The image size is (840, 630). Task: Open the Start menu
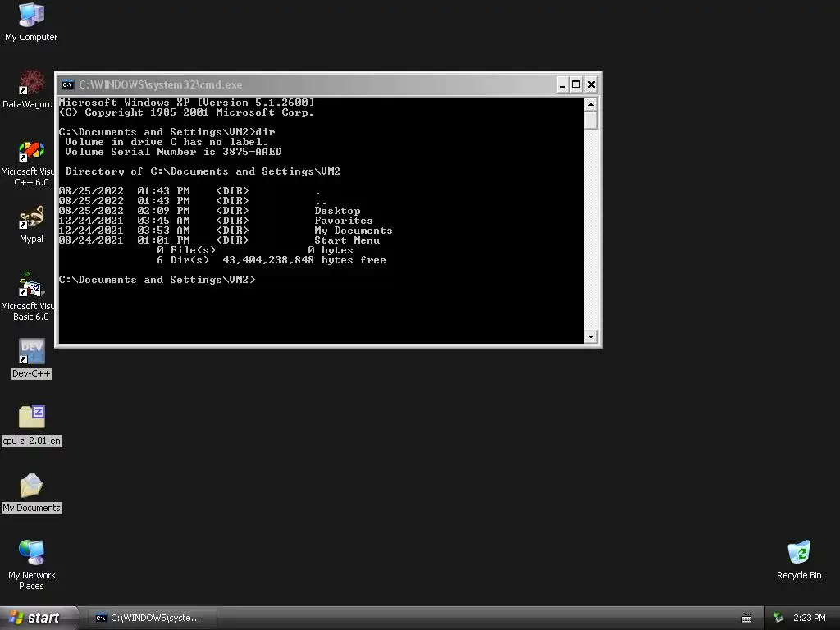click(x=38, y=618)
